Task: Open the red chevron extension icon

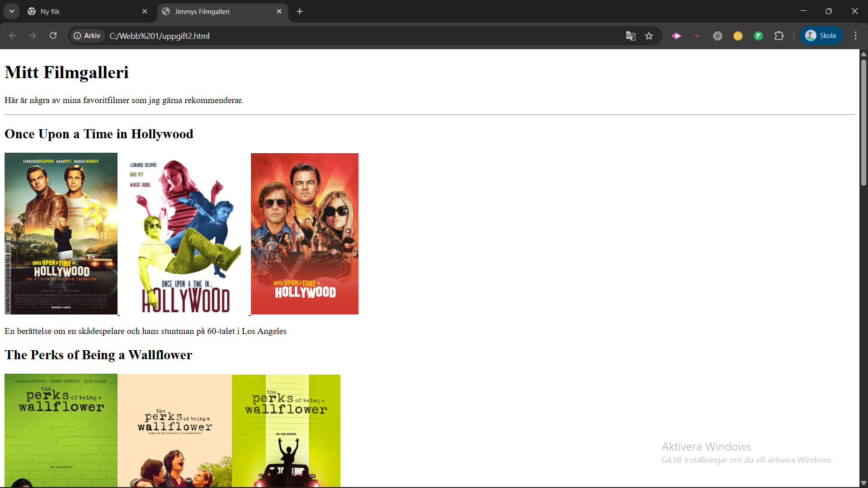Action: pyautogui.click(x=697, y=36)
